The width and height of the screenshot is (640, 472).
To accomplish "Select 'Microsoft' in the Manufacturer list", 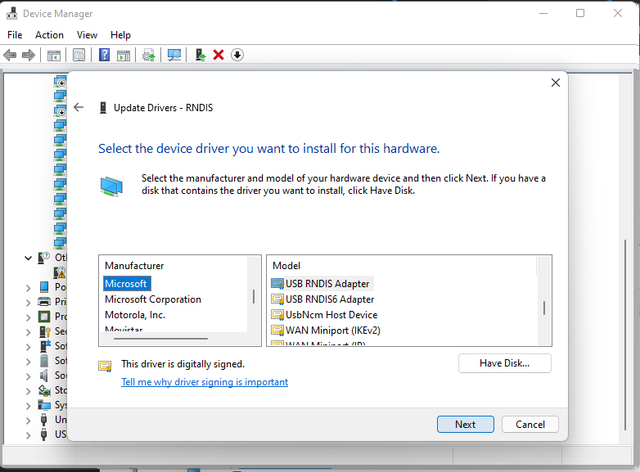I will [126, 283].
